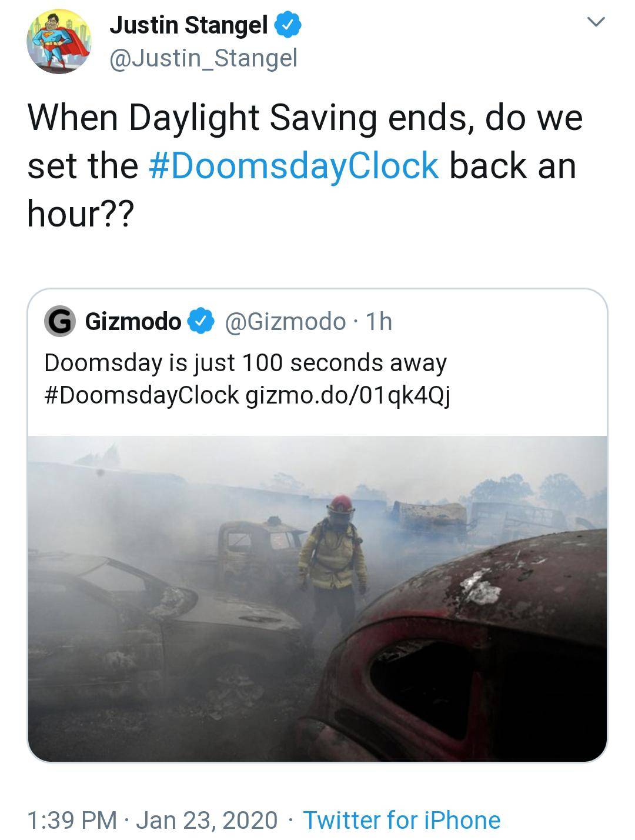The width and height of the screenshot is (635, 840).
Task: Click the Jan 23, 2020 date
Action: [206, 820]
